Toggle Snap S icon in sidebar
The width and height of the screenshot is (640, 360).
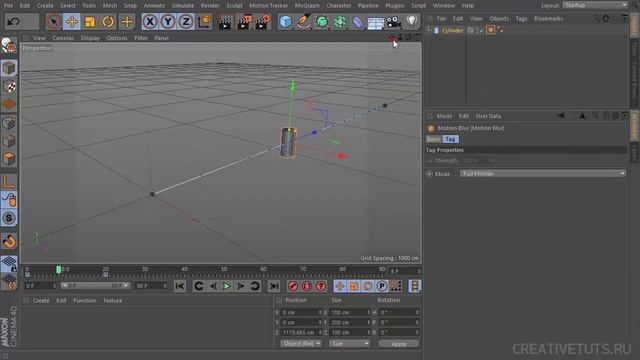pyautogui.click(x=9, y=218)
